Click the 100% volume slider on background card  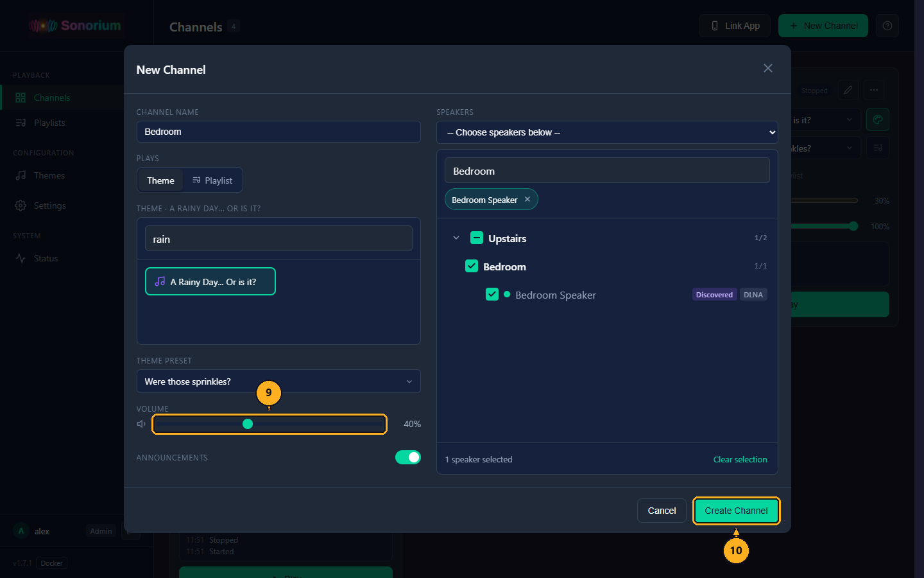click(x=824, y=226)
